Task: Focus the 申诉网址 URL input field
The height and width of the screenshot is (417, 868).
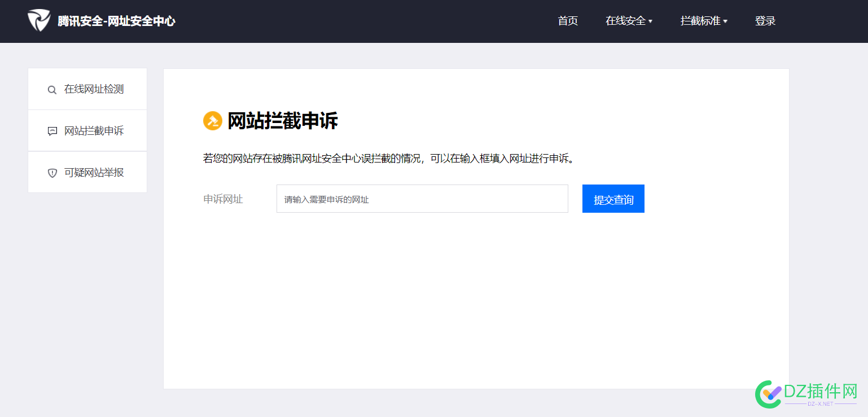Action: 422,199
